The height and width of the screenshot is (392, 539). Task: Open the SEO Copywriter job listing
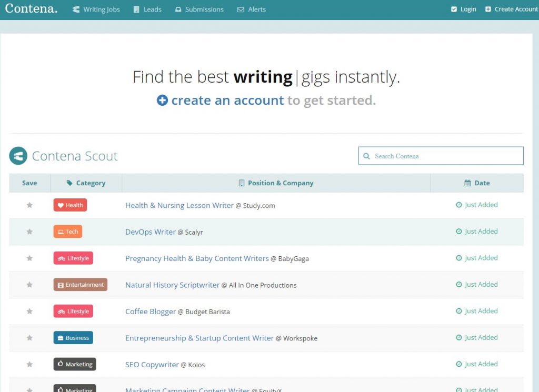[x=152, y=365]
